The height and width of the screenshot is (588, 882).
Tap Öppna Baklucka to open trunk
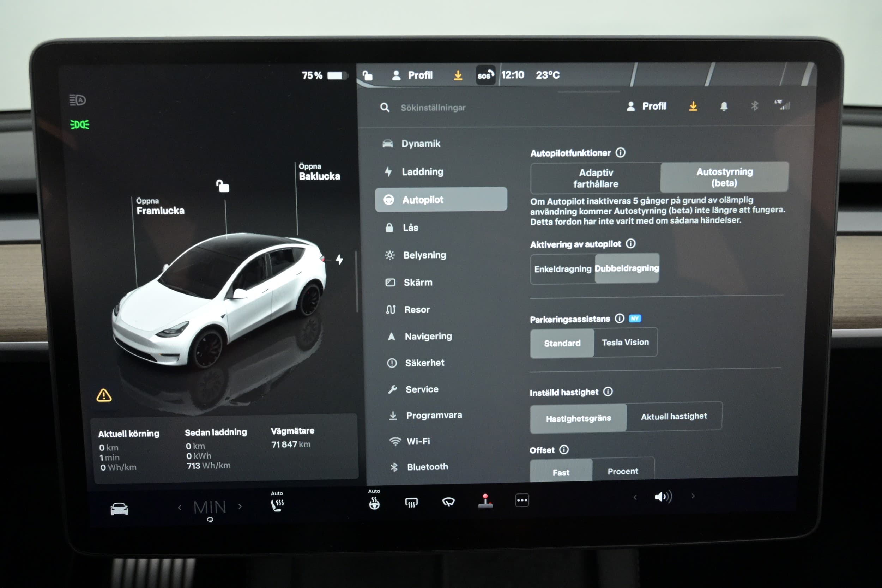[x=319, y=172]
